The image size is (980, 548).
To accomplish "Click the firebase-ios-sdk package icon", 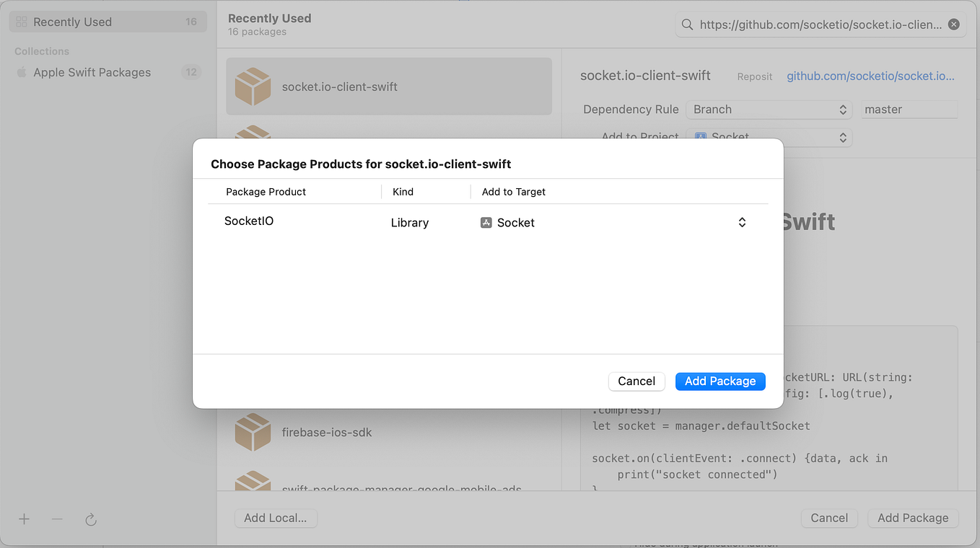I will [x=253, y=432].
